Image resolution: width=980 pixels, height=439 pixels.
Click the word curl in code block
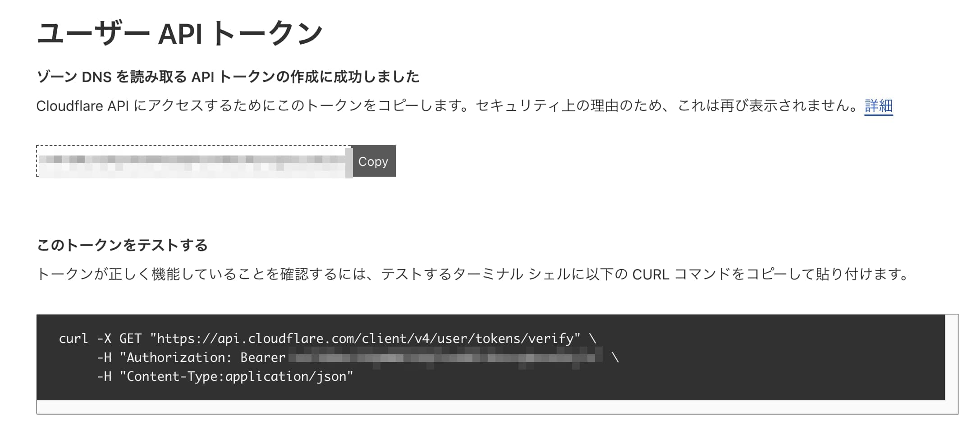73,338
